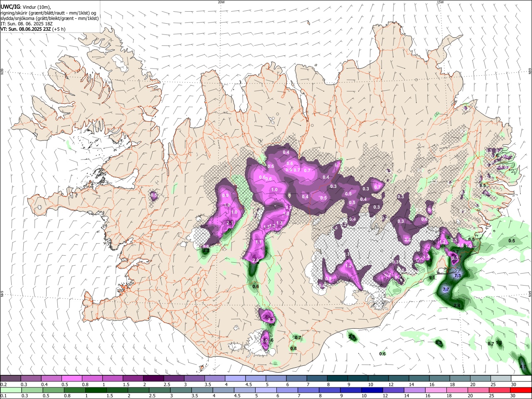Select snow scale swatch starting at 20
This screenshot has width=532, height=399.
pos(480,379)
